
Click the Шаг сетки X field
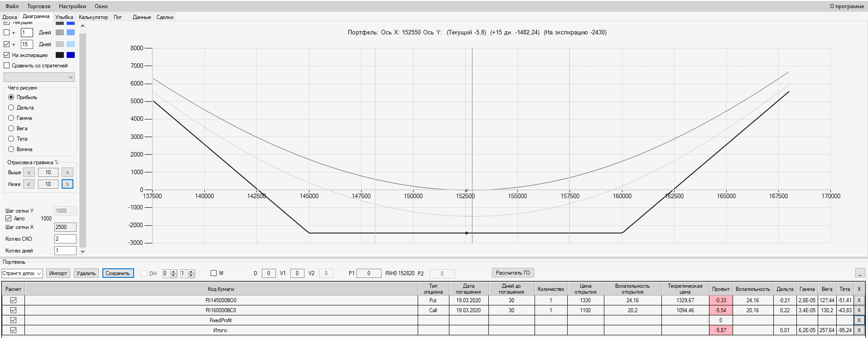(65, 227)
